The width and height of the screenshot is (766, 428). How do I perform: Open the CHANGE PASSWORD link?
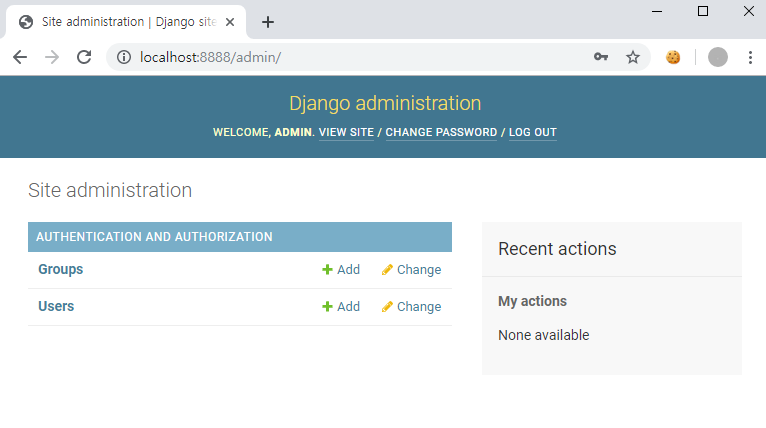441,132
